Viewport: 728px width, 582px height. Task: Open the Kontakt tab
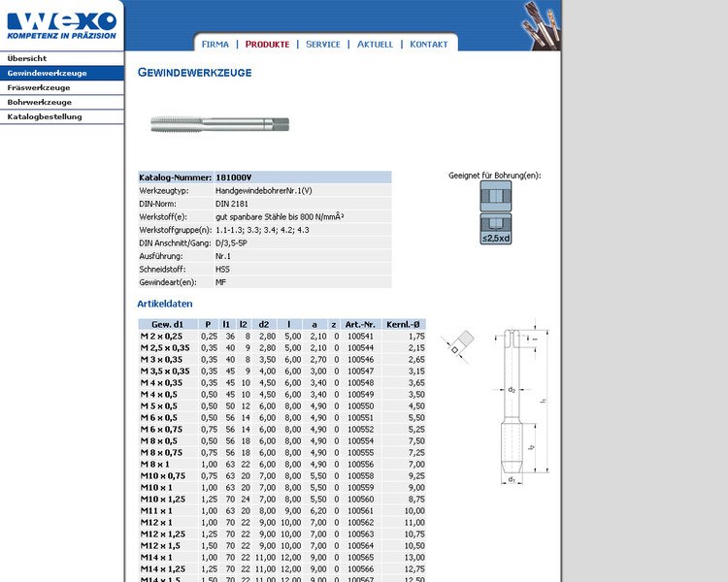[x=428, y=44]
